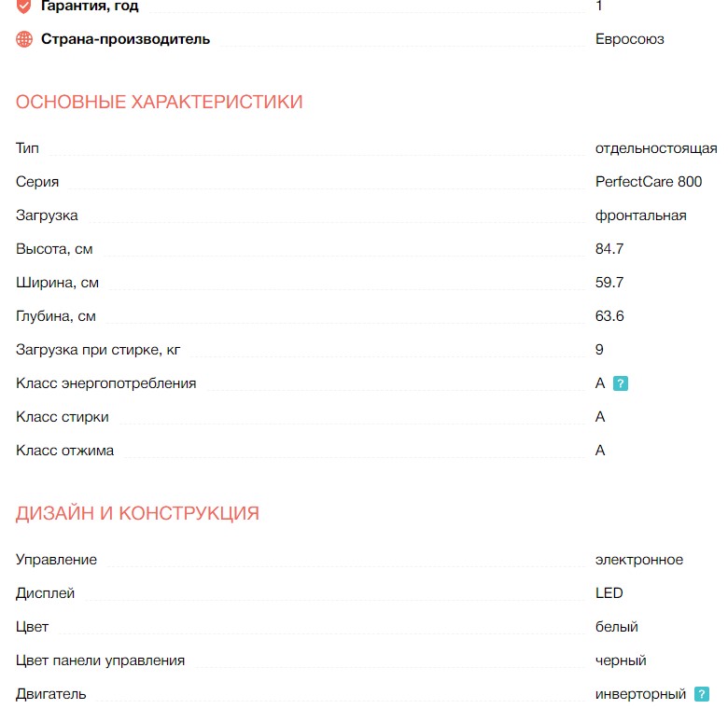Open help icon for Класс энергопотребления
Viewport: 728px width, 723px height.
coord(621,383)
